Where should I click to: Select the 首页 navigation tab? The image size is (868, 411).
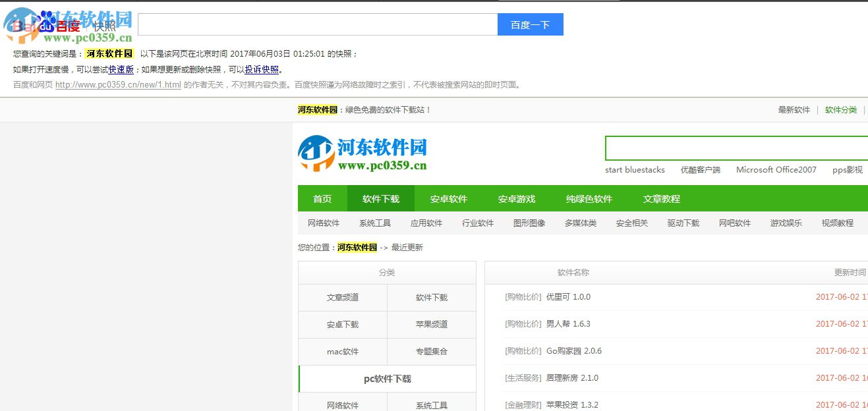coord(321,198)
